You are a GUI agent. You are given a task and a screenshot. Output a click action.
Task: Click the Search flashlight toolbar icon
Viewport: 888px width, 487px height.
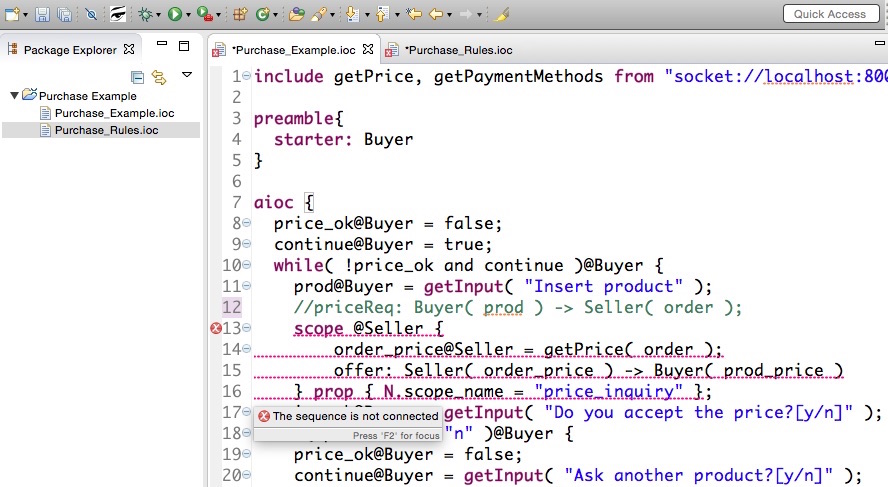[318, 14]
